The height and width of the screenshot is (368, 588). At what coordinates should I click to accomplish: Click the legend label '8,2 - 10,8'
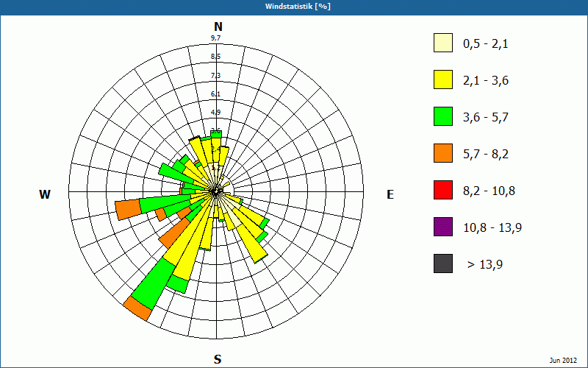click(489, 191)
